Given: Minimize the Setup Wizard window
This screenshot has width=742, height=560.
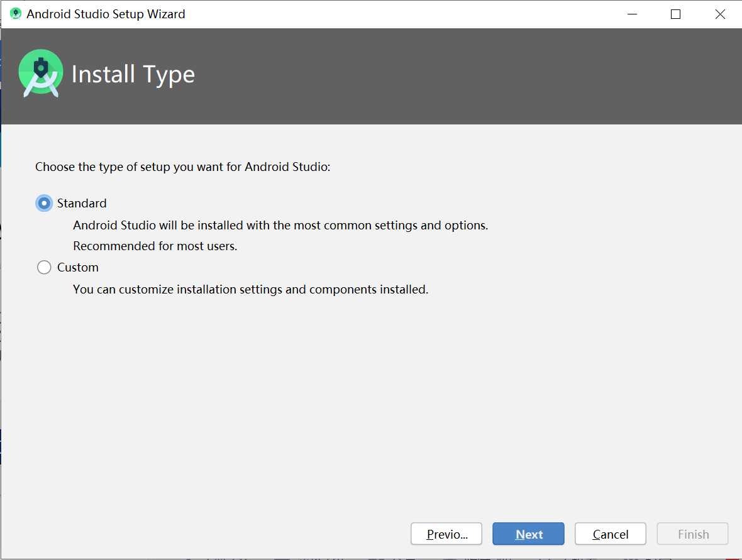Looking at the screenshot, I should pyautogui.click(x=632, y=14).
